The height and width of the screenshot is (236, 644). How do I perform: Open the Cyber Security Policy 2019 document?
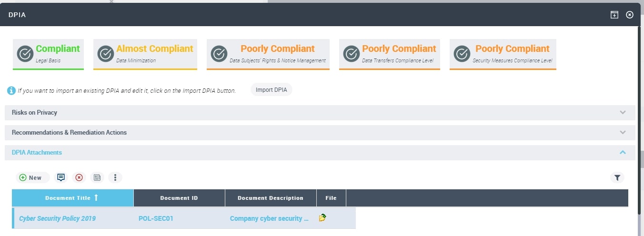(57, 218)
